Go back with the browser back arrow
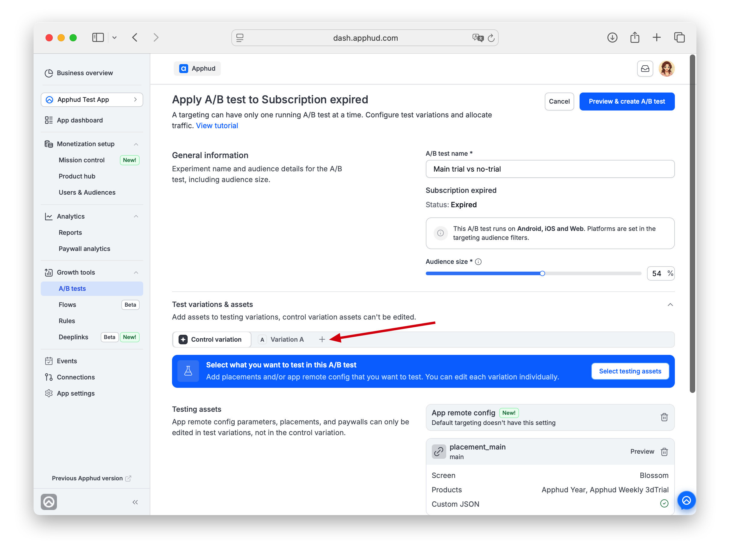The height and width of the screenshot is (560, 730). [135, 38]
